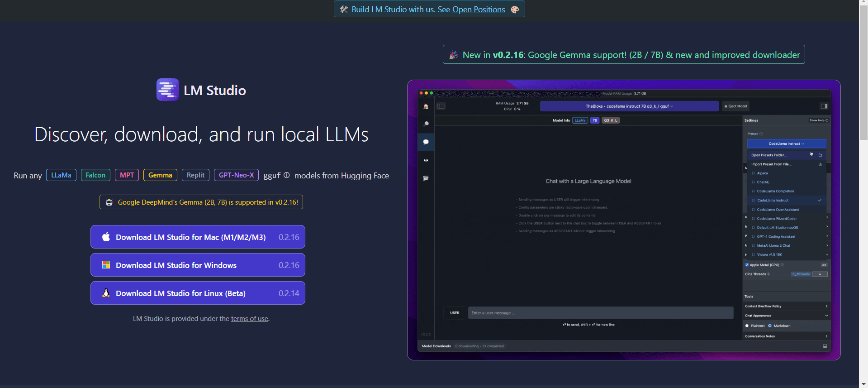Open the CodeLlama Instruct preset dropdown button
The width and height of the screenshot is (868, 388).
click(x=787, y=144)
